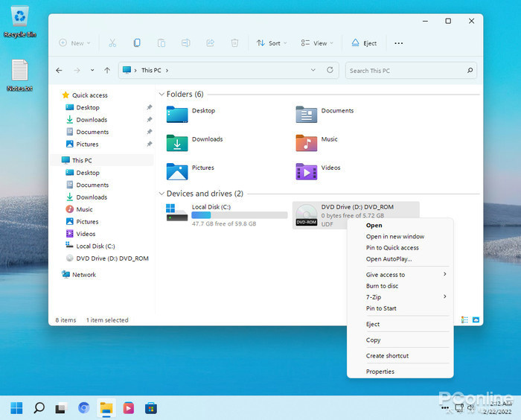Select Network in the navigation pane
Viewport: 521px width, 420px height.
coord(83,275)
